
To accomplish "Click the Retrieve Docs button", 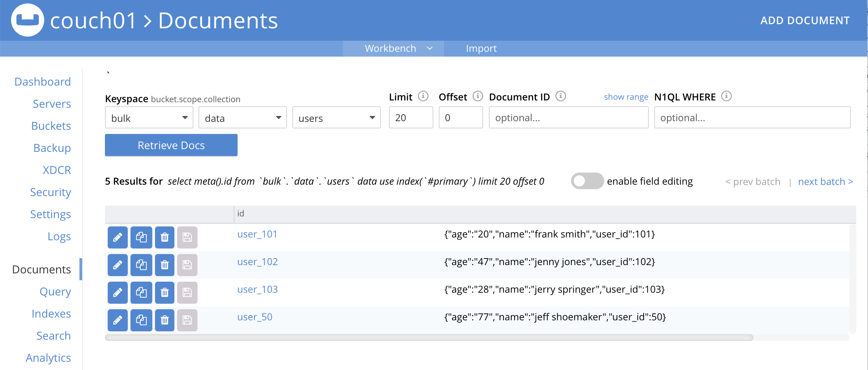I will pos(171,145).
